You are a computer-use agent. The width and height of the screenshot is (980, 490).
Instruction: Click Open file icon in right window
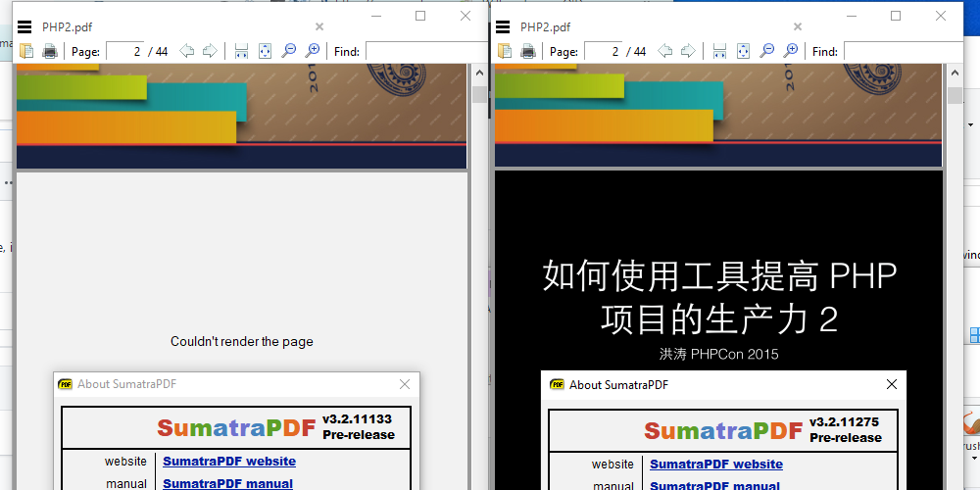pyautogui.click(x=505, y=51)
